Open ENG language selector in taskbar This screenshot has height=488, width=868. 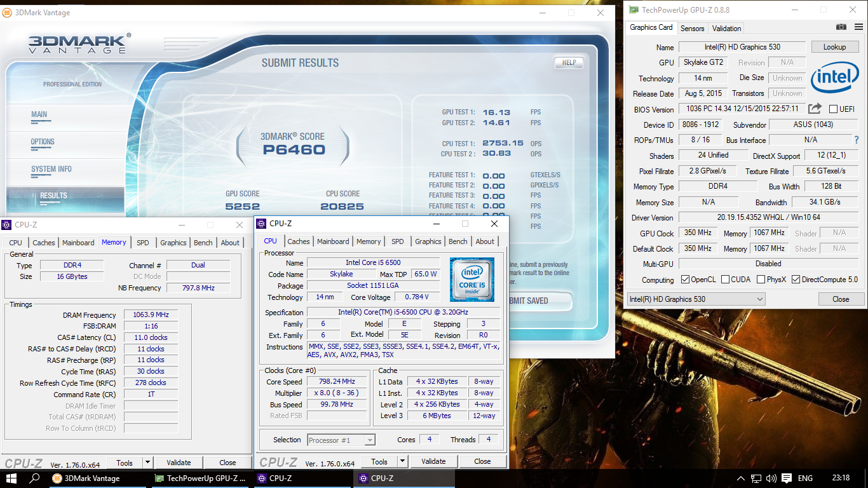(805, 478)
